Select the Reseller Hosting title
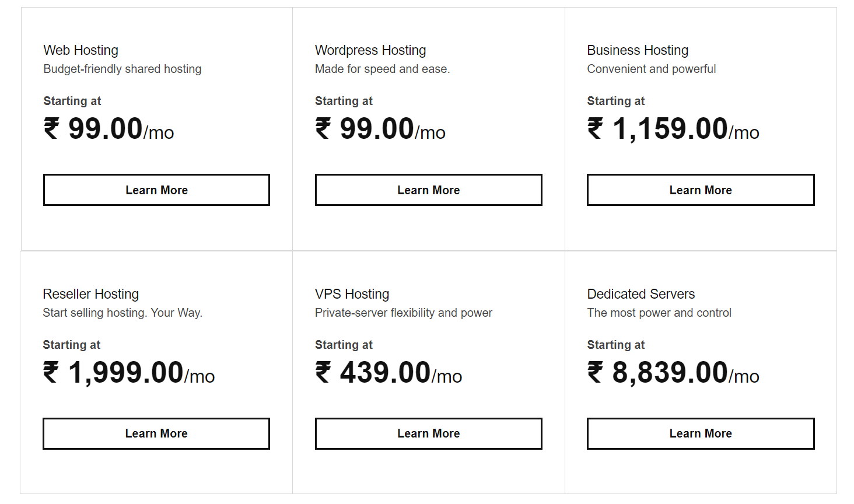854x504 pixels. click(91, 294)
